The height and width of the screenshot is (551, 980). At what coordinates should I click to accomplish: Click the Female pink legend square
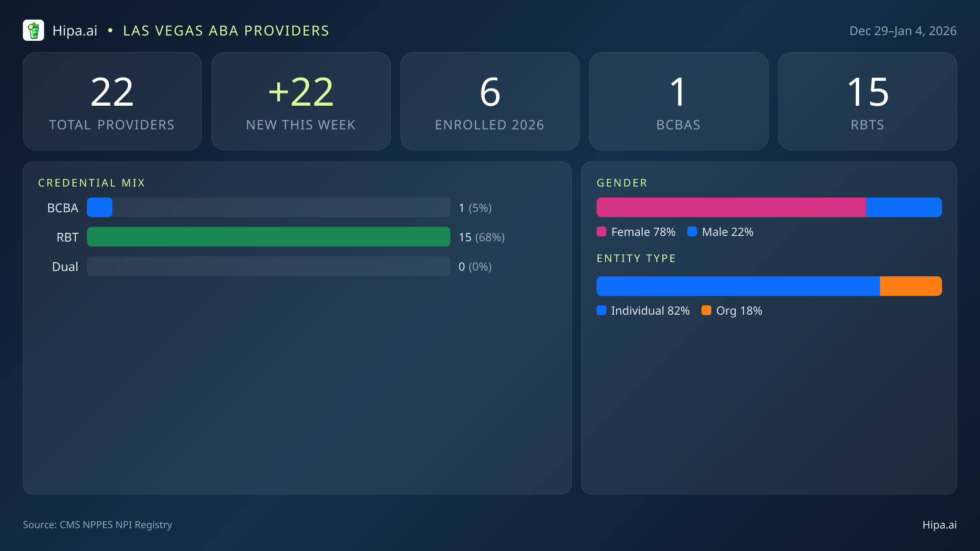(x=601, y=232)
